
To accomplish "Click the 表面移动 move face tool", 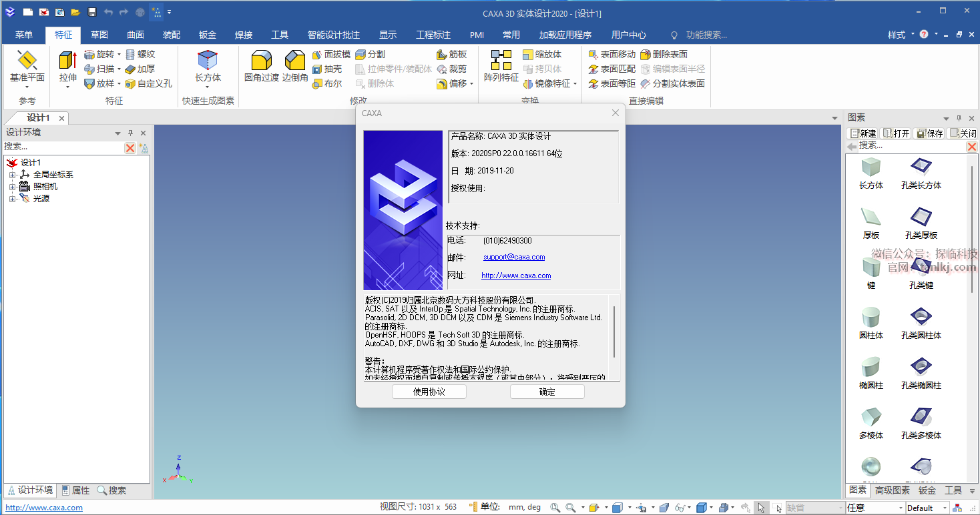I will tap(612, 54).
